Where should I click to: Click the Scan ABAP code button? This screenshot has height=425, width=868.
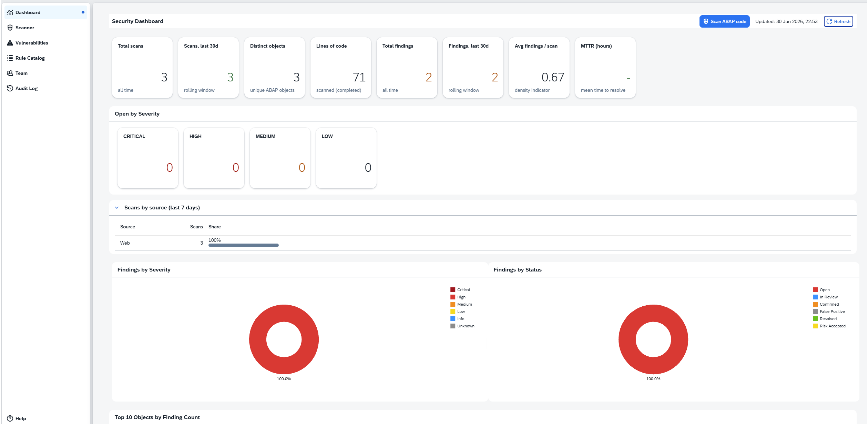724,21
